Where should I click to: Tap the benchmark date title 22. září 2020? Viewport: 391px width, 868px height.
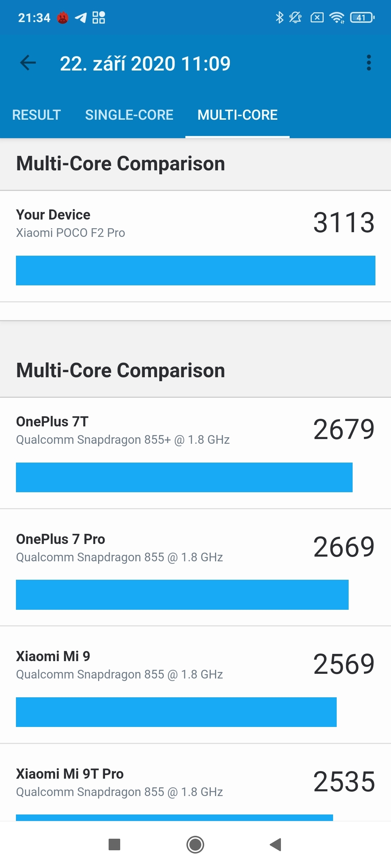tap(146, 63)
